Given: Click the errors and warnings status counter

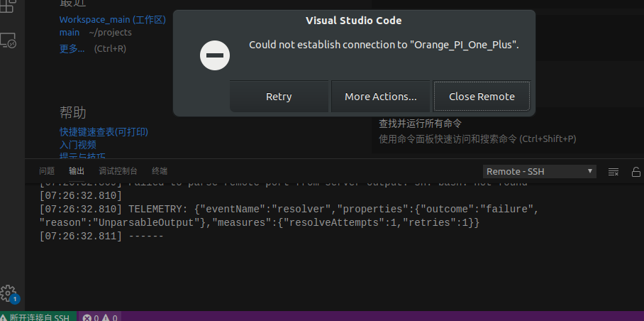Looking at the screenshot, I should coord(100,317).
